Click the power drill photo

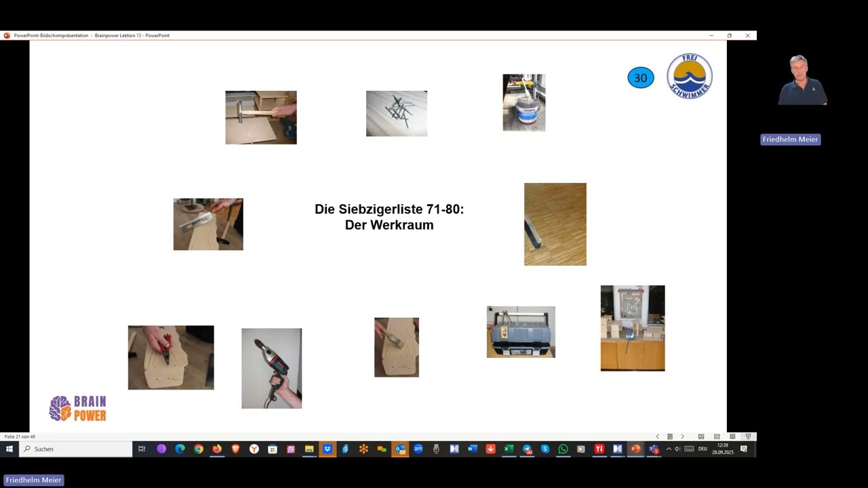coord(272,369)
